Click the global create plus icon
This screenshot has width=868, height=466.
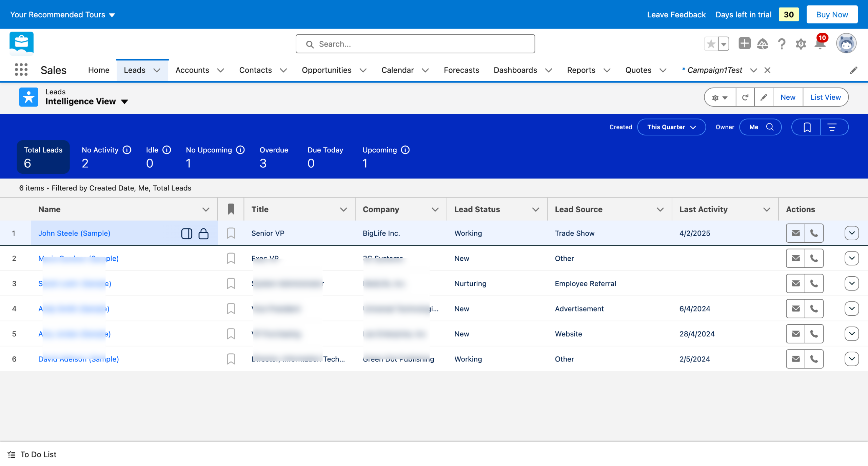click(744, 44)
